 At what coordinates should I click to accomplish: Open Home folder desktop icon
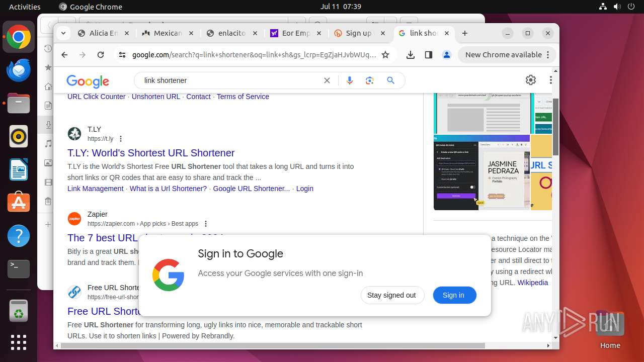(x=610, y=329)
